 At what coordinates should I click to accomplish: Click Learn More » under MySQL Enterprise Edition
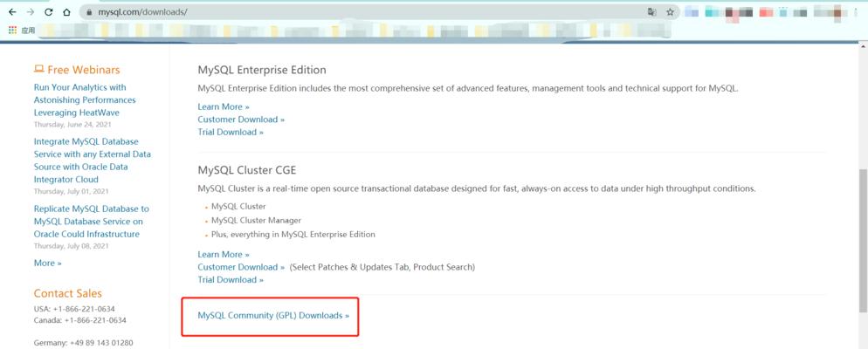224,106
